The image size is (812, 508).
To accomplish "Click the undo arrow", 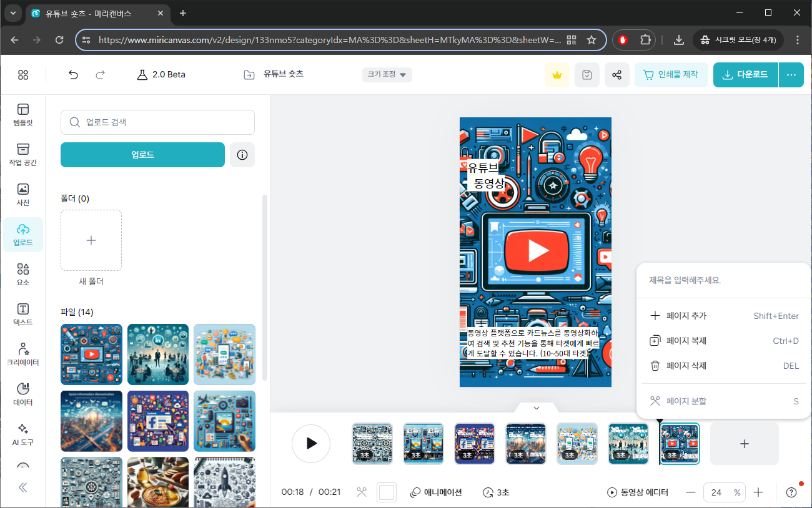I will [x=74, y=75].
